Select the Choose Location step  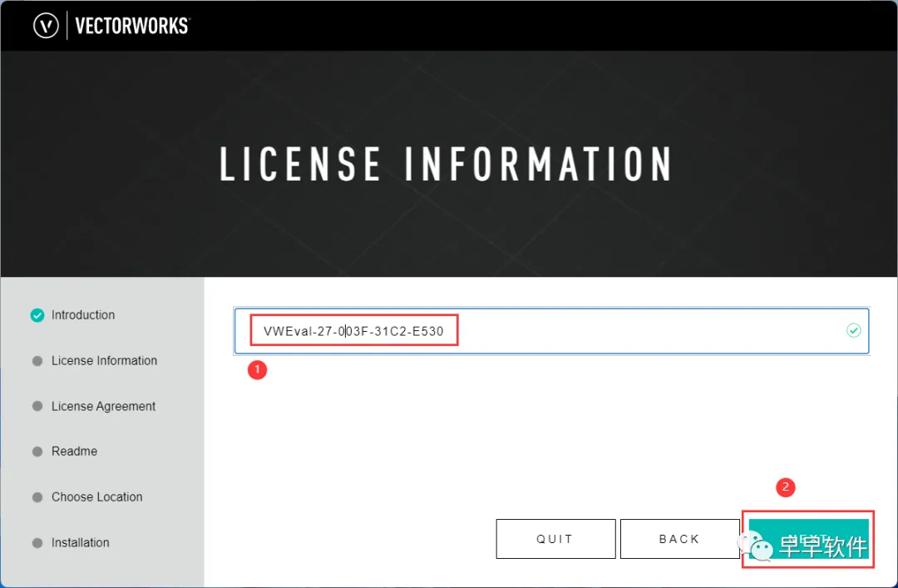96,497
